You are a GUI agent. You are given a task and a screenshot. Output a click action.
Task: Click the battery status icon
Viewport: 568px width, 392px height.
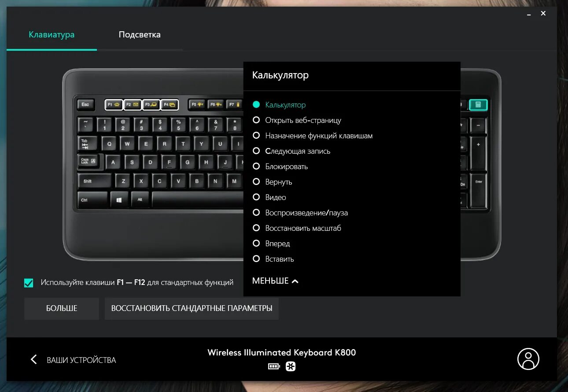coord(273,366)
